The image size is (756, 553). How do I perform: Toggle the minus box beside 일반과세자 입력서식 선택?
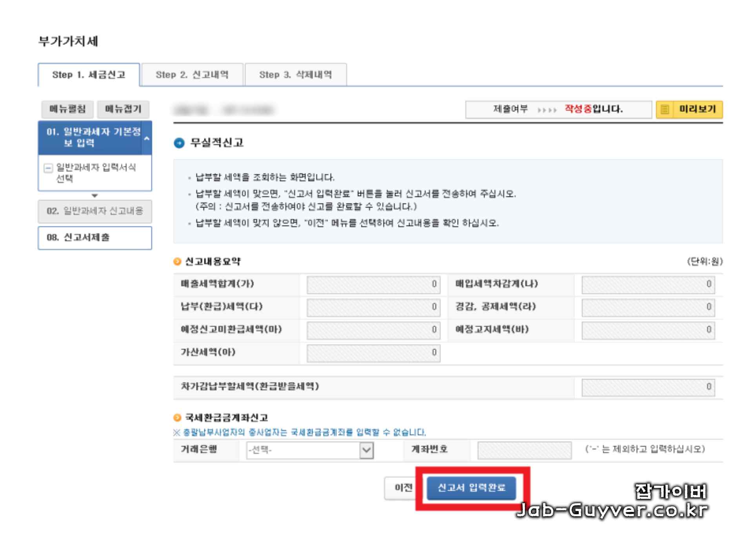pos(48,168)
